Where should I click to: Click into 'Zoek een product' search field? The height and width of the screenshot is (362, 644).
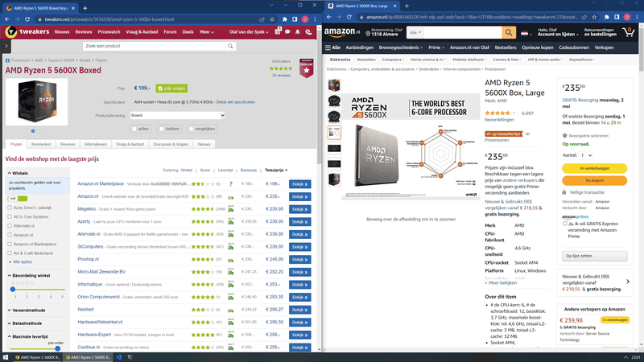click(x=155, y=46)
